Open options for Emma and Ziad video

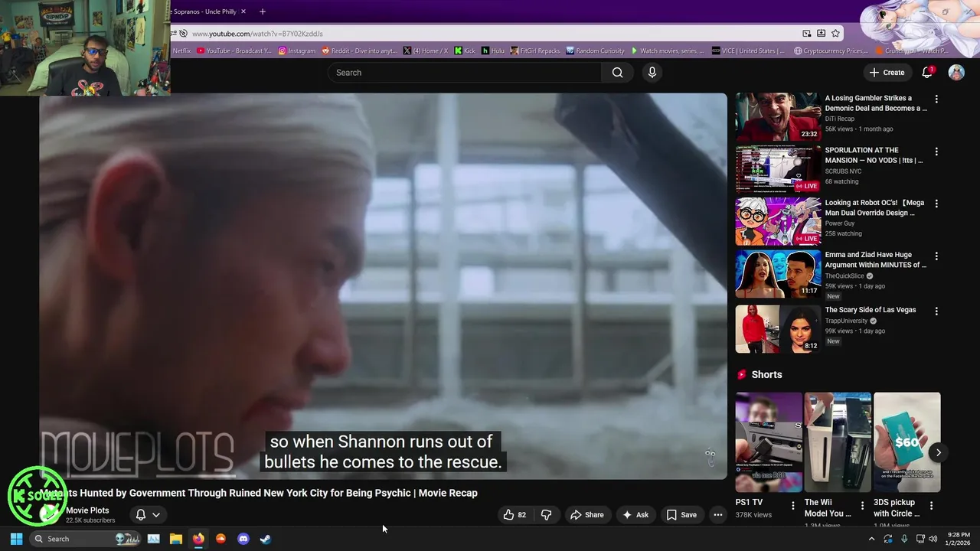[x=936, y=256]
